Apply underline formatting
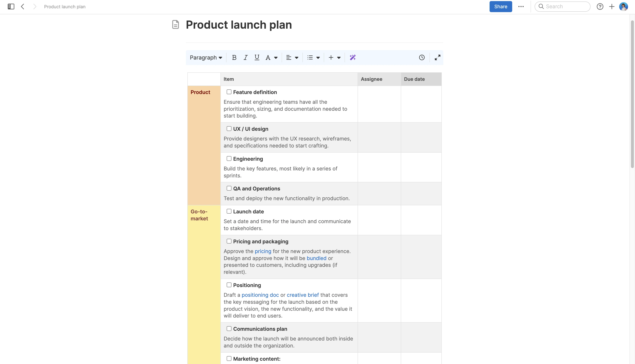This screenshot has height=364, width=635. click(257, 57)
